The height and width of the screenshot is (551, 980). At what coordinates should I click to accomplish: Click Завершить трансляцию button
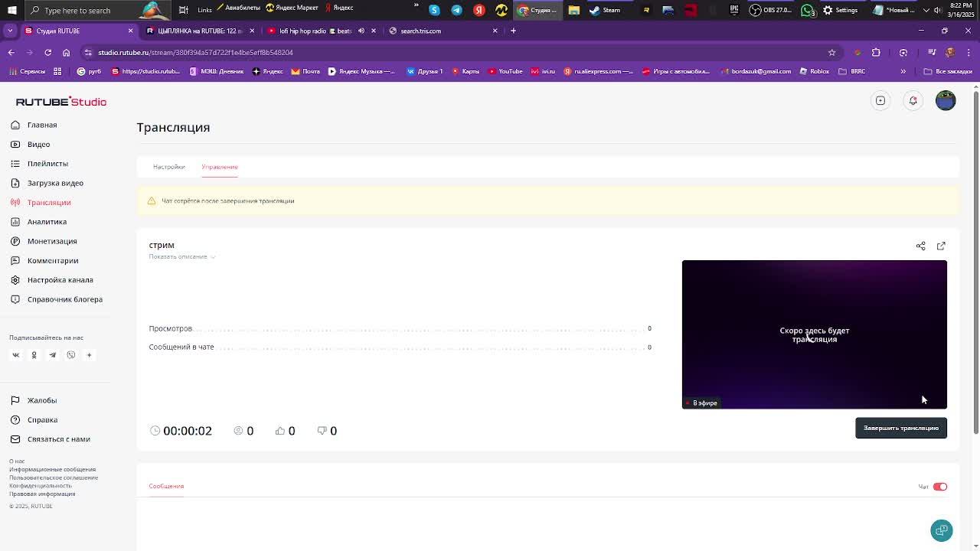901,428
